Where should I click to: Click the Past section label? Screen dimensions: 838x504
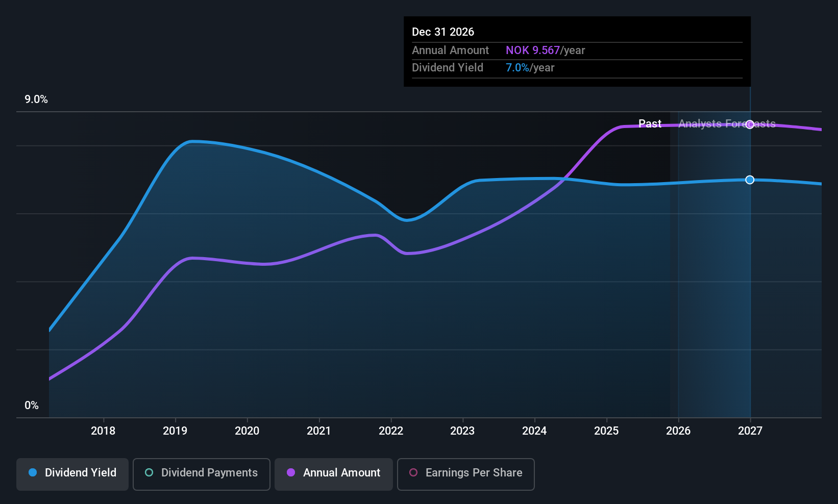[650, 123]
